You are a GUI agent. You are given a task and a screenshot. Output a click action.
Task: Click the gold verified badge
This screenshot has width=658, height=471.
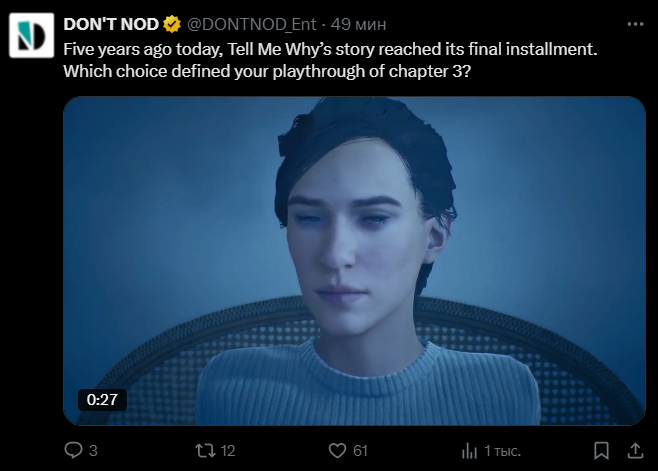[x=172, y=24]
